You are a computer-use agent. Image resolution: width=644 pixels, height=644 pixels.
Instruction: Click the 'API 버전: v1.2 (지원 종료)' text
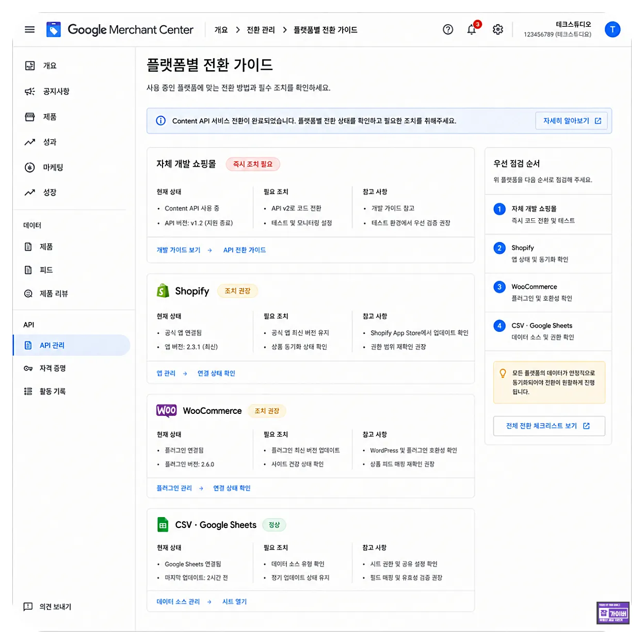coord(199,223)
